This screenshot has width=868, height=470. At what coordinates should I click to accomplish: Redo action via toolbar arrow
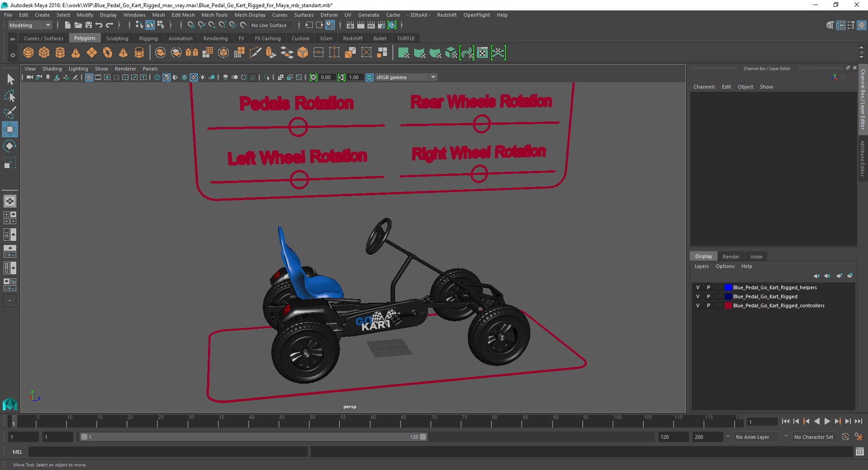[109, 25]
